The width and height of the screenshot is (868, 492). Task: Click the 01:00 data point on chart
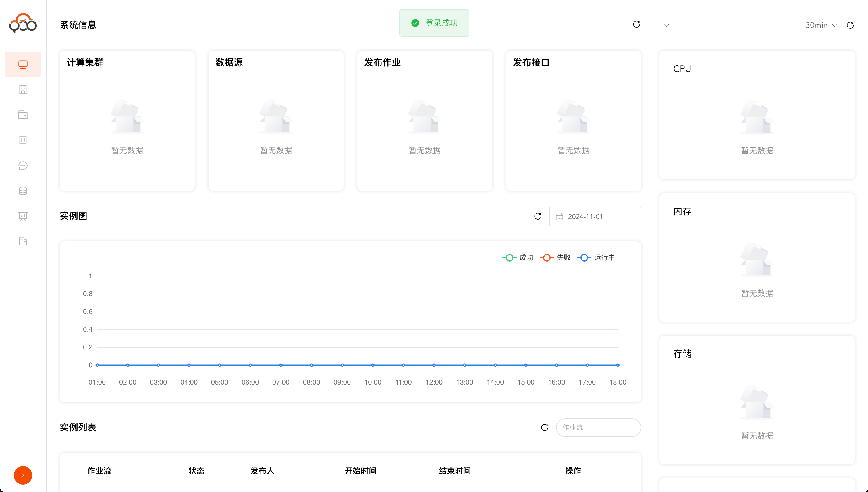point(97,365)
